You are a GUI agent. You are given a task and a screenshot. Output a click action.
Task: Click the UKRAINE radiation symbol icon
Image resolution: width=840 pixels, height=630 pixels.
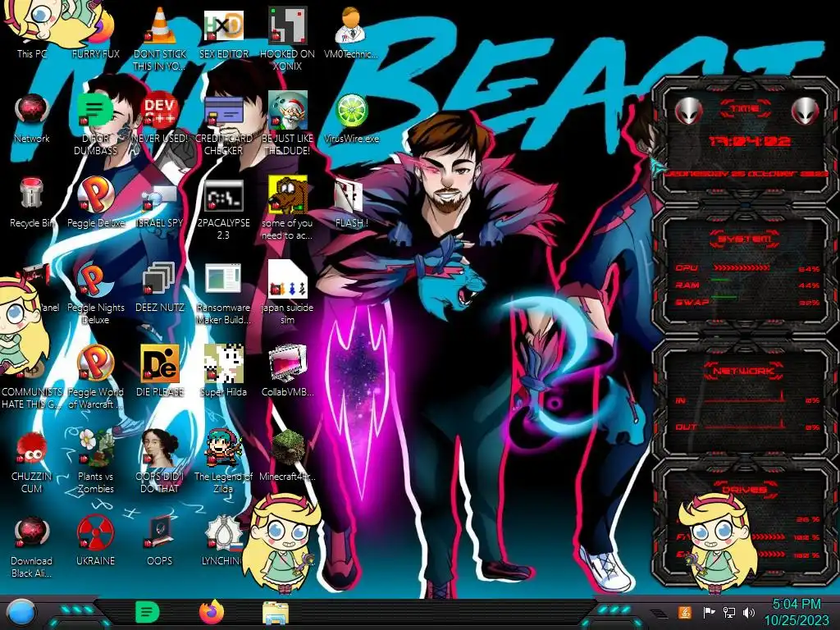tap(96, 532)
